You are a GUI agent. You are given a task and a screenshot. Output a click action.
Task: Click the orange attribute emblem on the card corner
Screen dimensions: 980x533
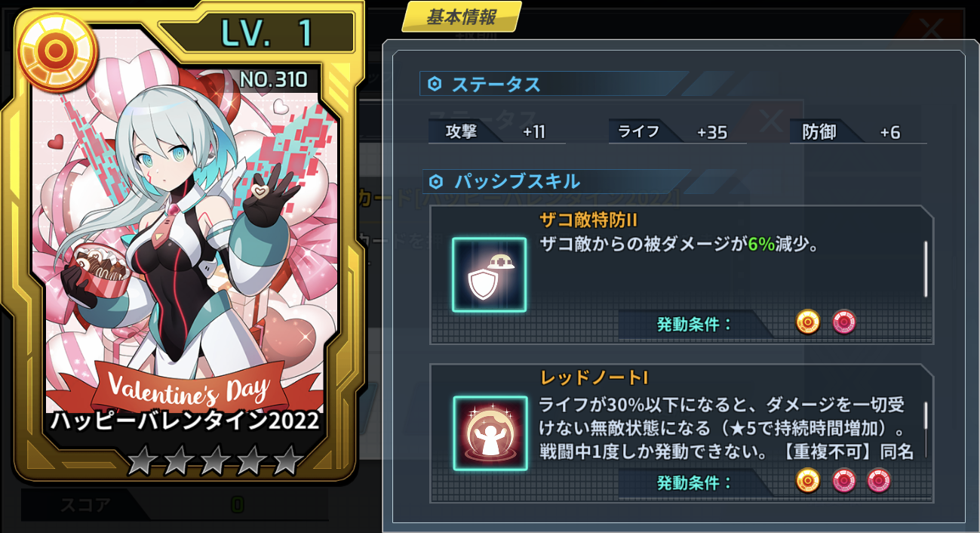[x=54, y=50]
